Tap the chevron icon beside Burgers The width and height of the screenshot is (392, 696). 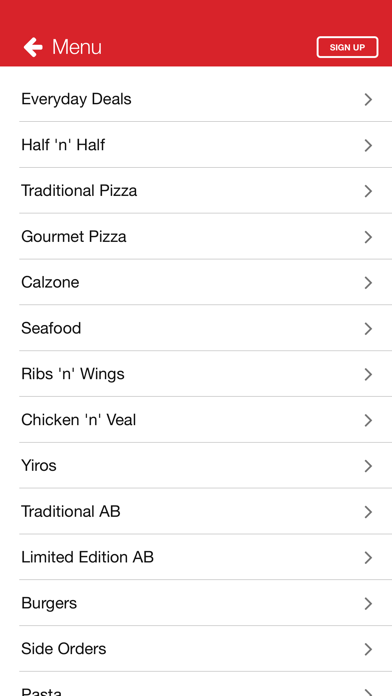pos(368,604)
